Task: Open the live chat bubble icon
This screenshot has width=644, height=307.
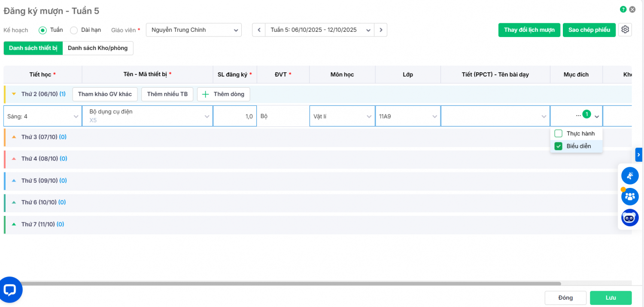Action: pos(10,290)
